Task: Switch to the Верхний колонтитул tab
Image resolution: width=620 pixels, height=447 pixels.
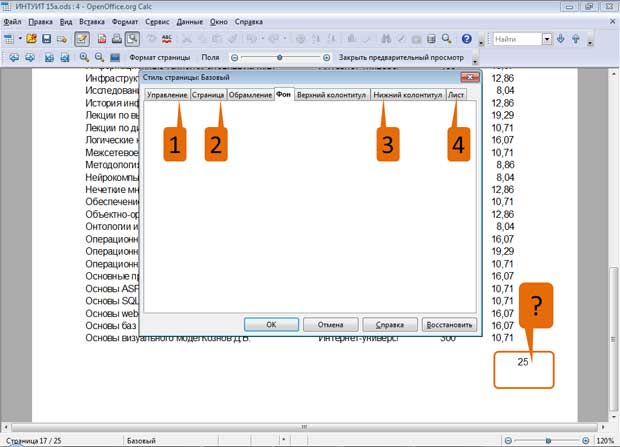Action: click(x=331, y=95)
